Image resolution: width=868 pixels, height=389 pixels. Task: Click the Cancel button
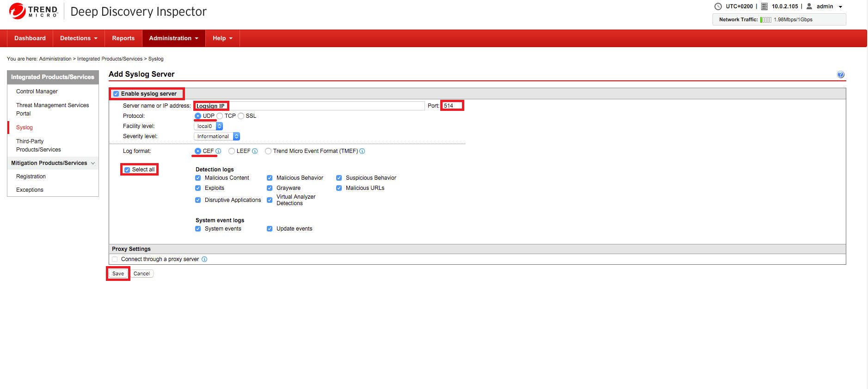click(x=142, y=274)
